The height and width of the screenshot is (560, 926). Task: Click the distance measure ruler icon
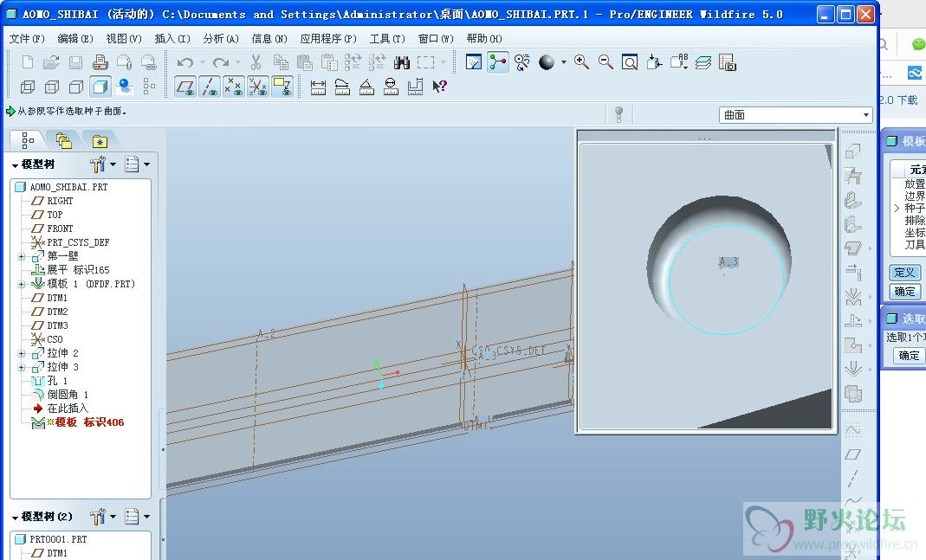point(318,87)
